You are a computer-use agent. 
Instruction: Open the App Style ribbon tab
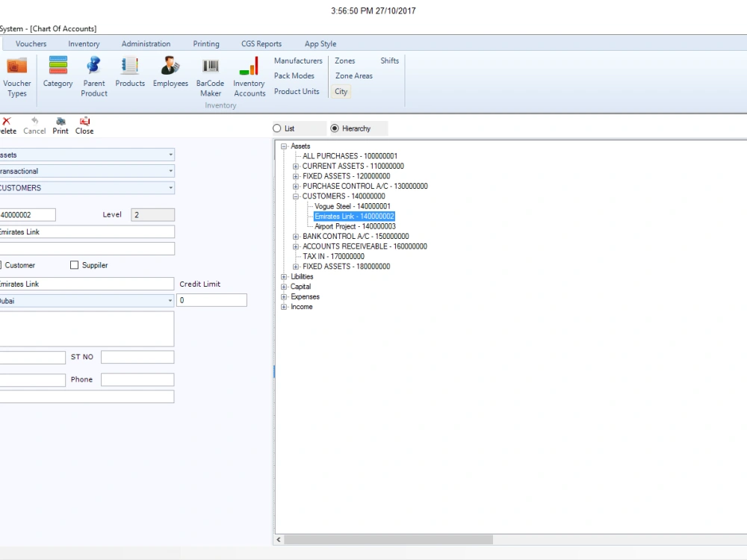click(320, 44)
